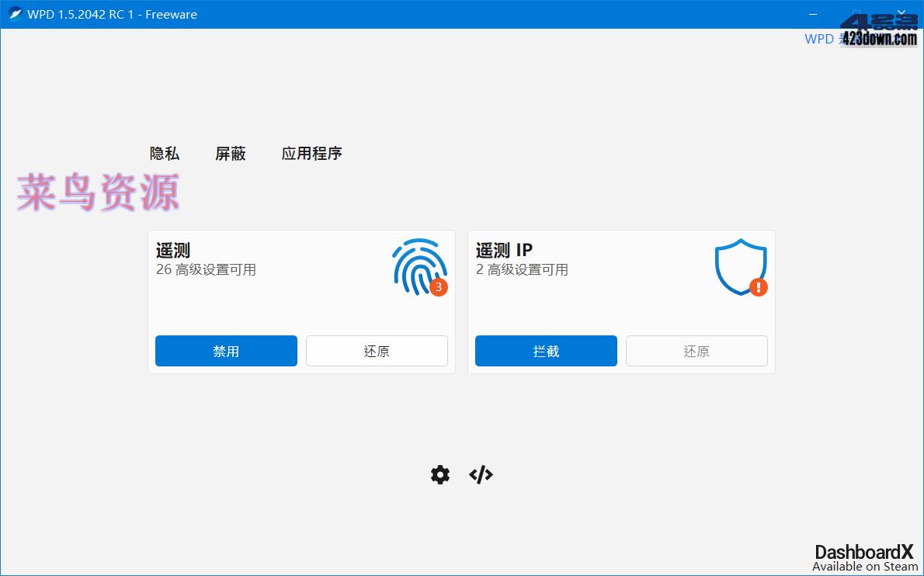924x576 pixels.
Task: Click 还原 on the 遥测 card
Action: (x=377, y=350)
